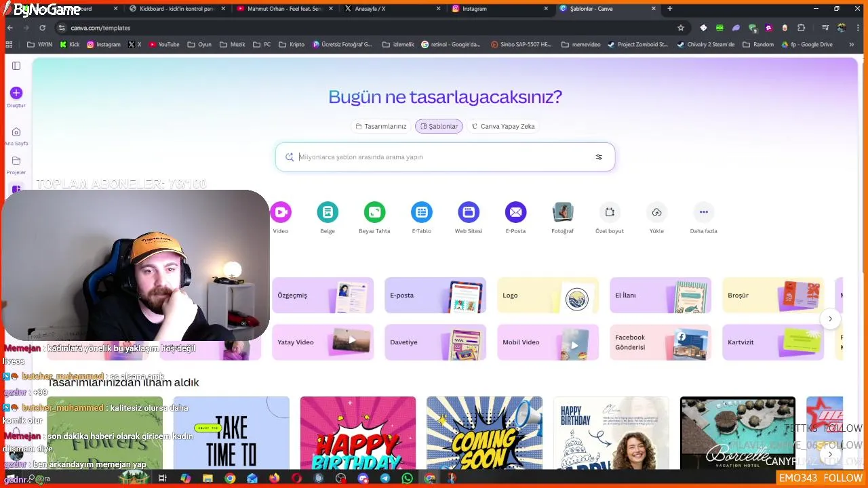Open the Oyun bookmarks folder
This screenshot has width=868, height=488.
199,45
